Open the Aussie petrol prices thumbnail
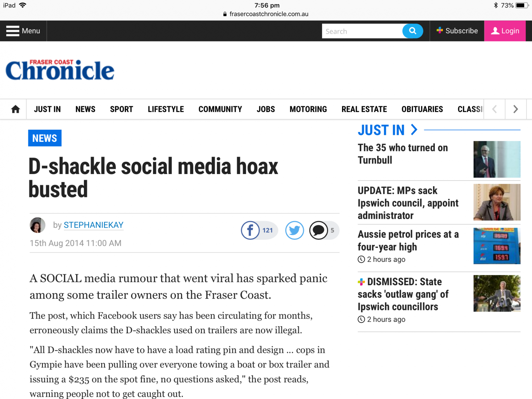 pos(497,246)
